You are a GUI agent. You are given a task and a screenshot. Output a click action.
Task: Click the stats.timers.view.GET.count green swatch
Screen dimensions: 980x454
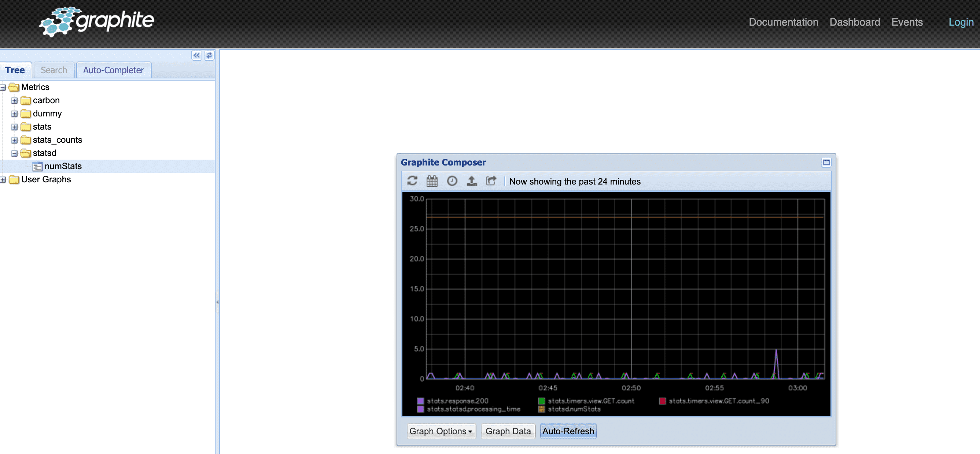pos(541,401)
